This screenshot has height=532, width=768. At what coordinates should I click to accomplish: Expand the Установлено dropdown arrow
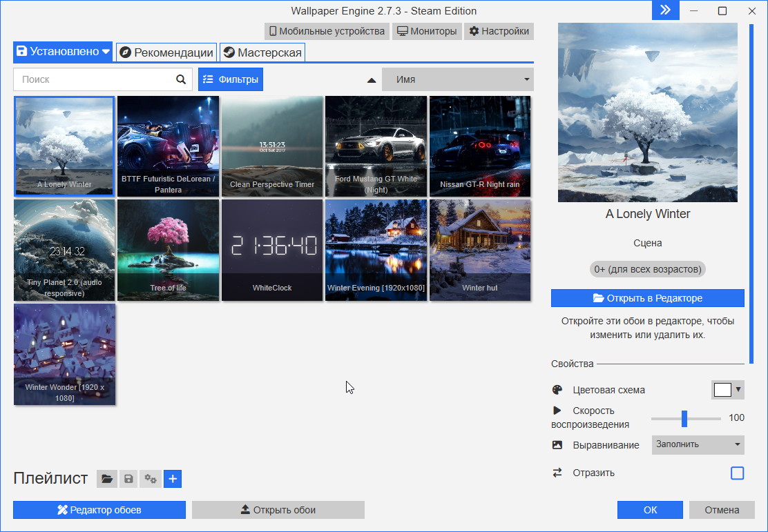tap(106, 51)
